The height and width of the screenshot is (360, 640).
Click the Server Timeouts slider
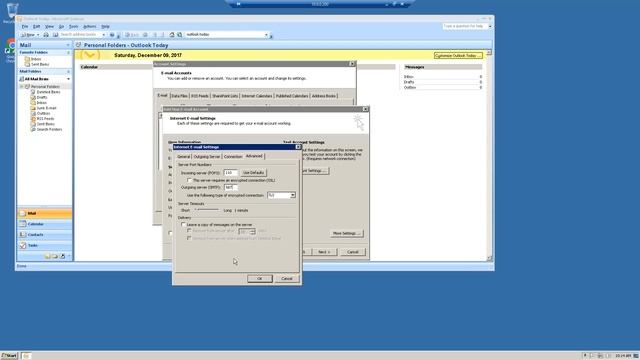207,210
